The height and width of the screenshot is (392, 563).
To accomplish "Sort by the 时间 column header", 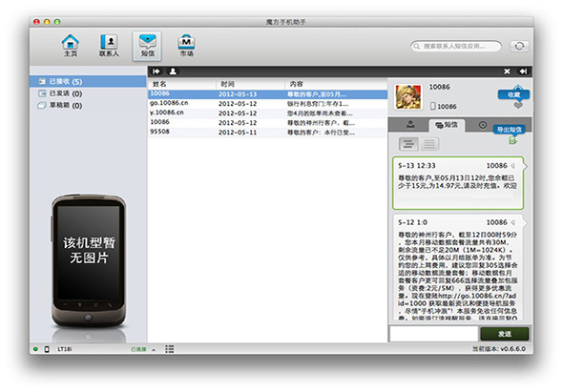I will point(250,84).
